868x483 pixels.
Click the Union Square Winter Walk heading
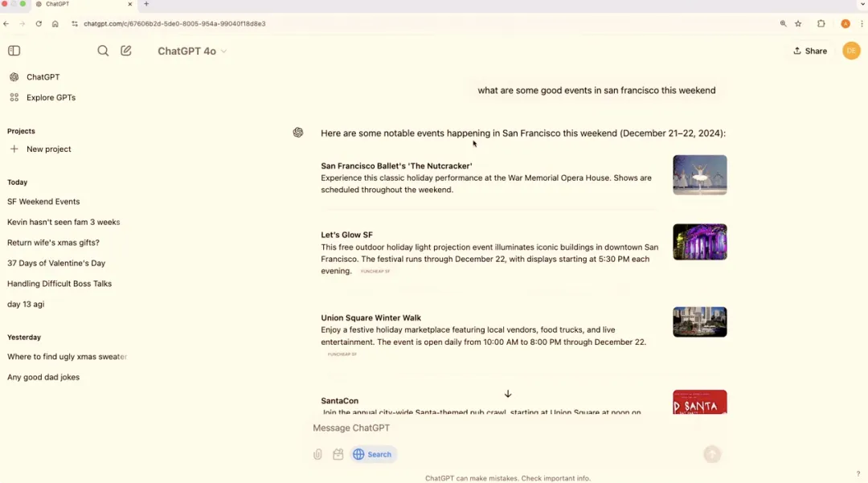pyautogui.click(x=371, y=317)
